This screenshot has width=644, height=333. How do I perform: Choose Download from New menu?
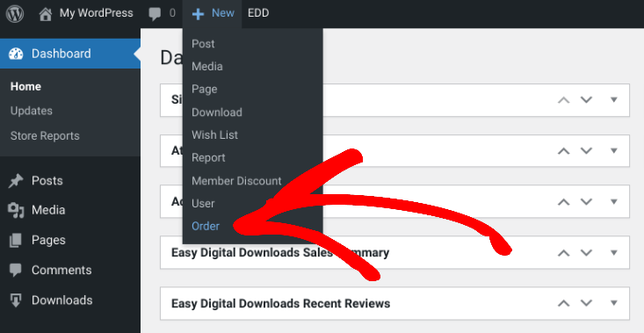point(217,112)
